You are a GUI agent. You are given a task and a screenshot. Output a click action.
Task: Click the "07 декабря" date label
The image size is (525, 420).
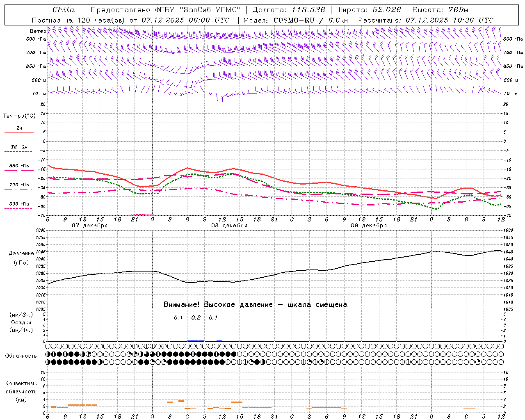(90, 226)
